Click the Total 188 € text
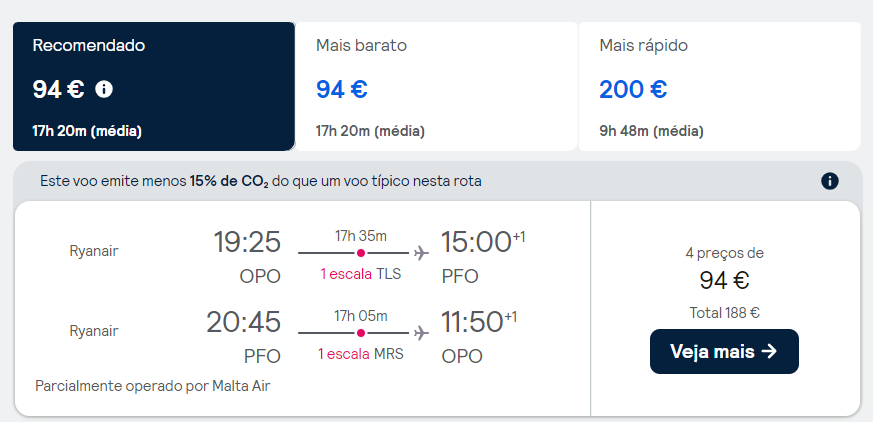The image size is (873, 422). [724, 313]
